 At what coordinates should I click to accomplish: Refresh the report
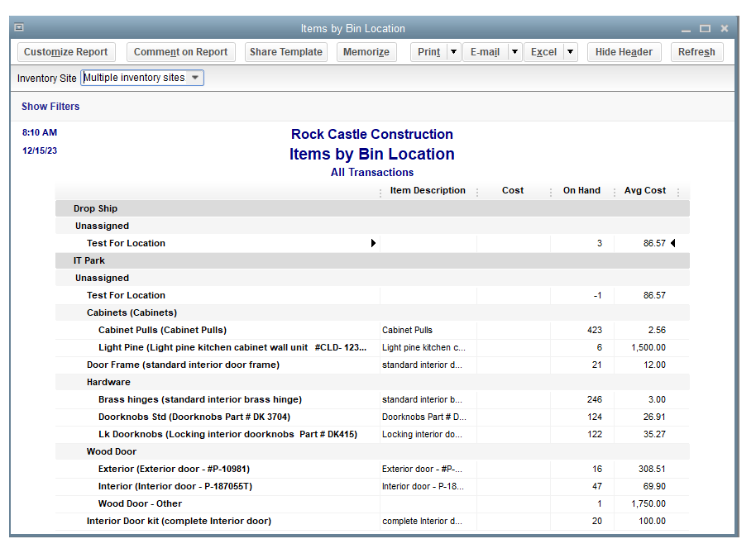tap(696, 52)
